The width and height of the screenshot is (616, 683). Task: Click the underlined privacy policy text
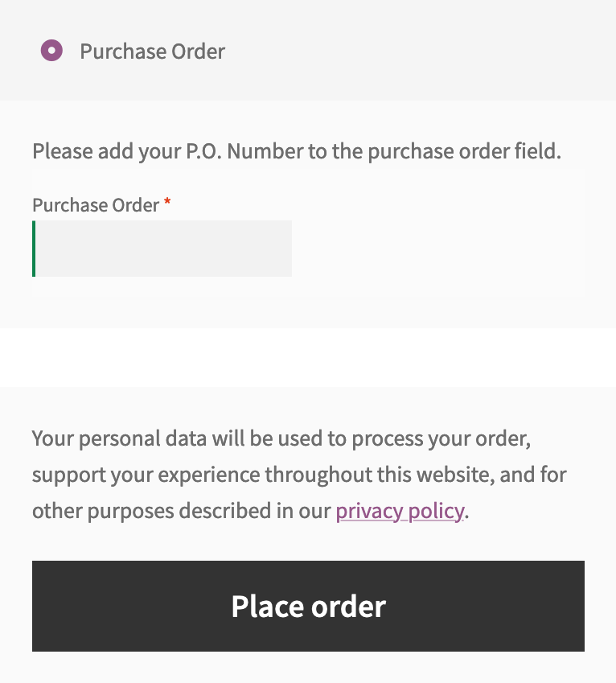coord(400,511)
